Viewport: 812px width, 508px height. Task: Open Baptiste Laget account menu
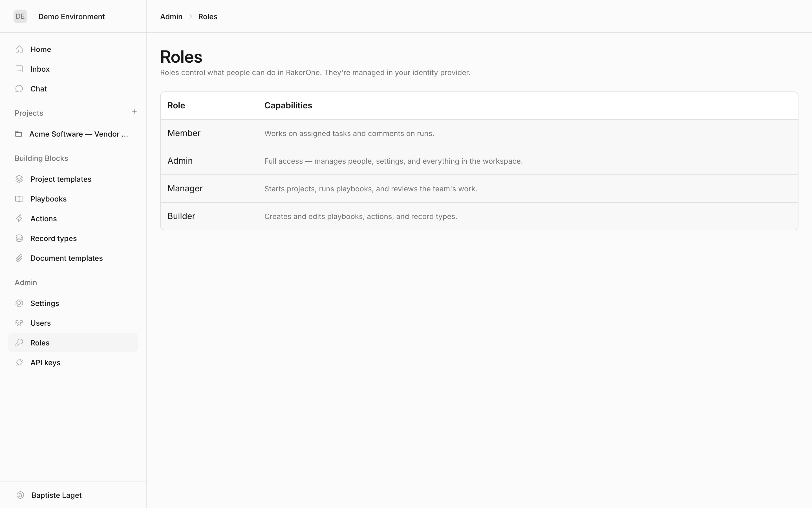56,495
